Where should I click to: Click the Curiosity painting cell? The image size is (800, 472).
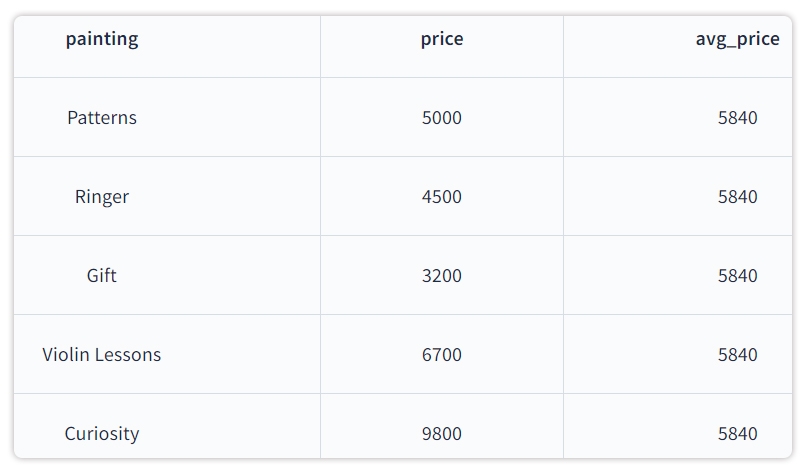click(x=102, y=434)
